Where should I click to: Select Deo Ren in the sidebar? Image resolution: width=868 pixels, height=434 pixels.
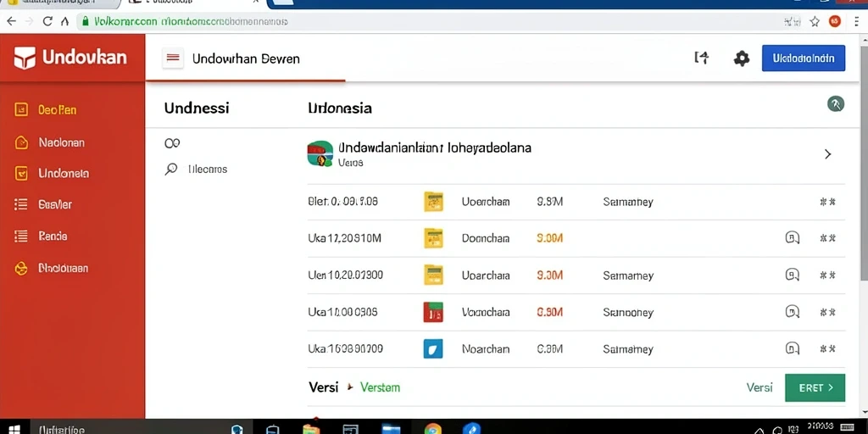[x=57, y=110]
